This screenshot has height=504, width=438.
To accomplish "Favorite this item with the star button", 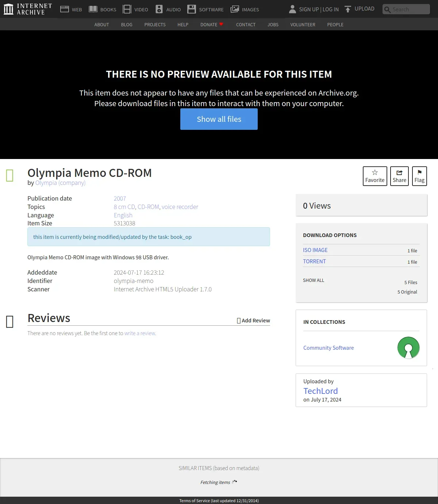I will [x=375, y=176].
